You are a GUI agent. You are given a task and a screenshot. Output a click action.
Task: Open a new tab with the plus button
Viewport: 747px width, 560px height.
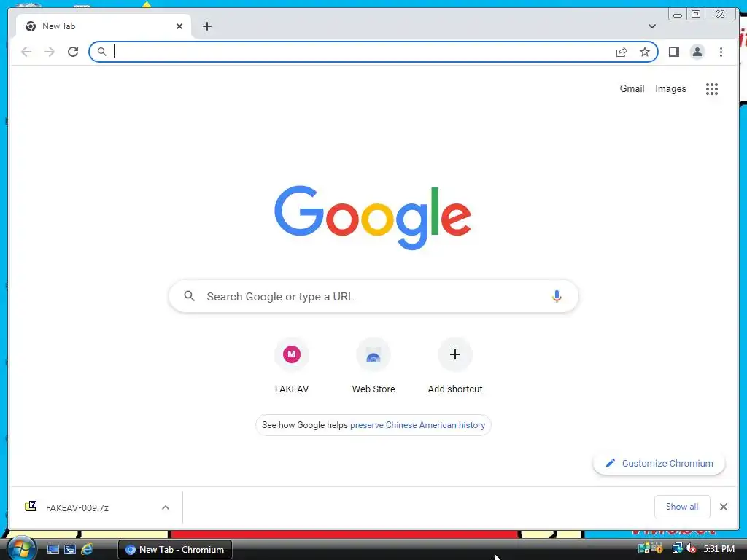[206, 26]
